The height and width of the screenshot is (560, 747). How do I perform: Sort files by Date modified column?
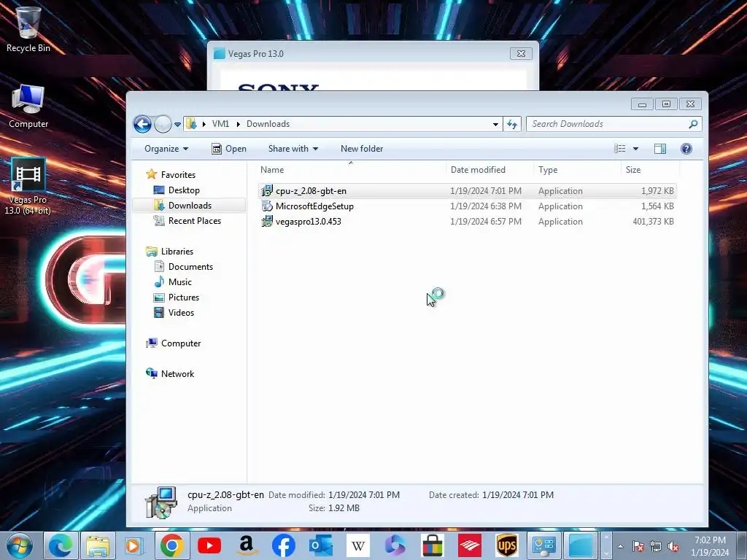pos(489,169)
